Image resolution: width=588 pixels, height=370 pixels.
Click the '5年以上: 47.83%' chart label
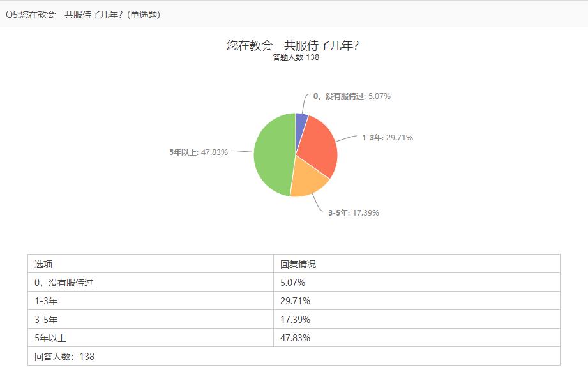point(199,152)
